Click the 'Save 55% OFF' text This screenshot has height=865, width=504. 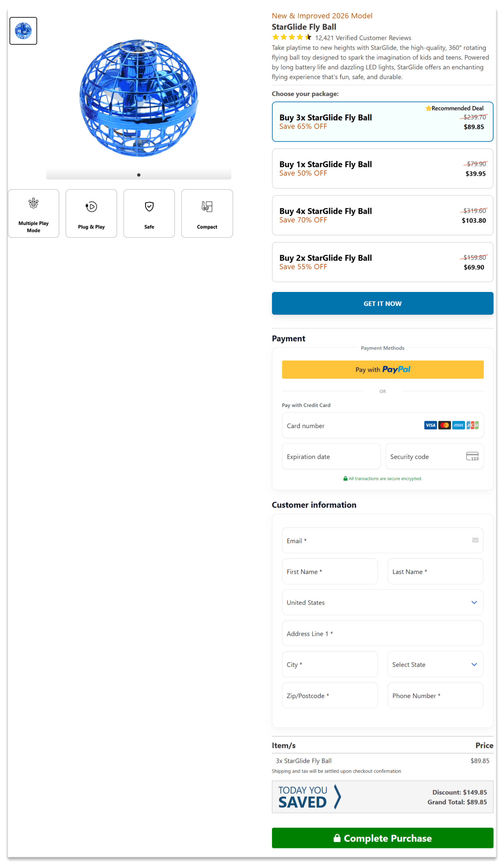(x=303, y=267)
